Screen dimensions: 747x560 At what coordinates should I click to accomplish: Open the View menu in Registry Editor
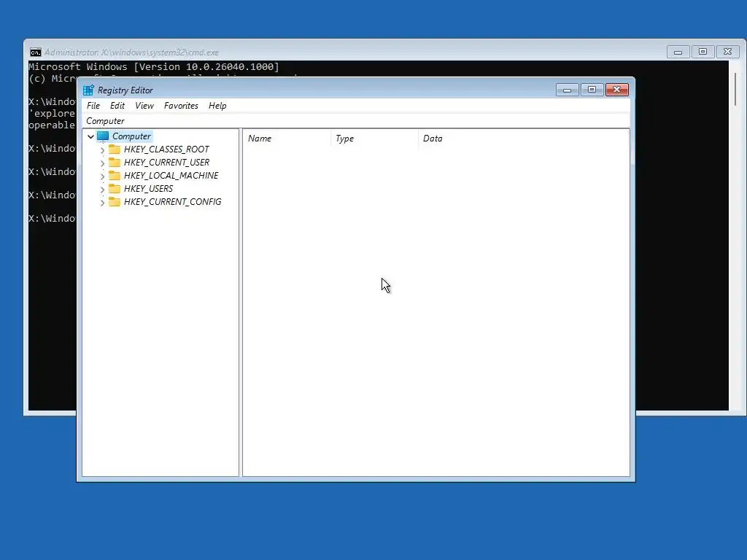144,106
